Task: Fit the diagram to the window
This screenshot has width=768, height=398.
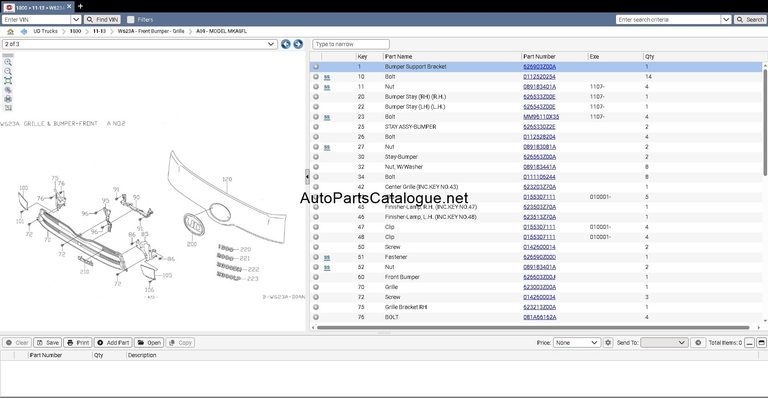Action: click(8, 81)
